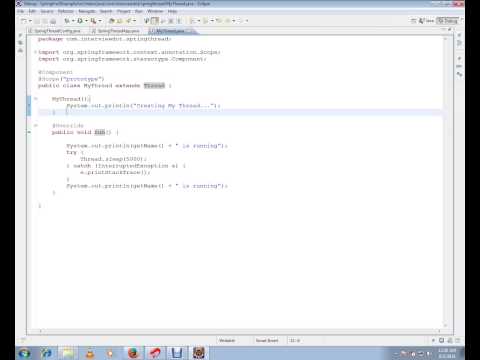Click the highlighted run method name
The height and width of the screenshot is (360, 480).
click(x=100, y=132)
